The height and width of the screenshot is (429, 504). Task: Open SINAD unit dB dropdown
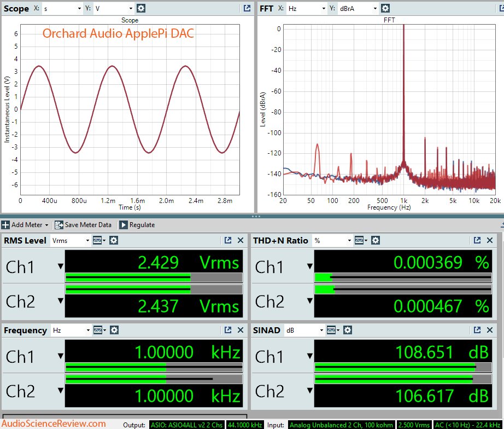tap(304, 330)
